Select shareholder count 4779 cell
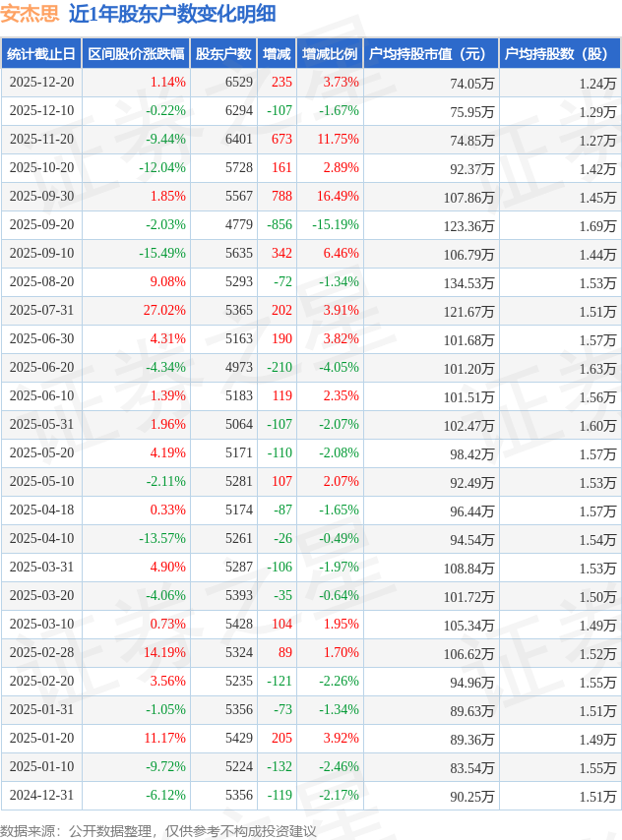This screenshot has width=622, height=840. tap(238, 225)
